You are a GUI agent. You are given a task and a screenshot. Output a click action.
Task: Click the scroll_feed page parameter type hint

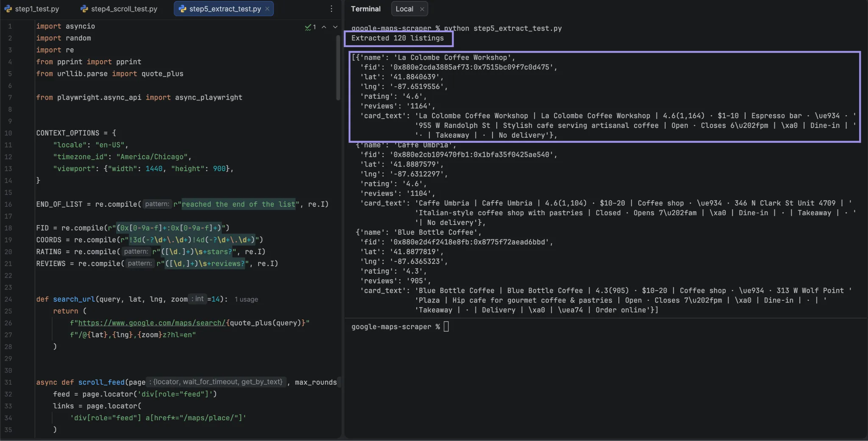click(x=216, y=382)
